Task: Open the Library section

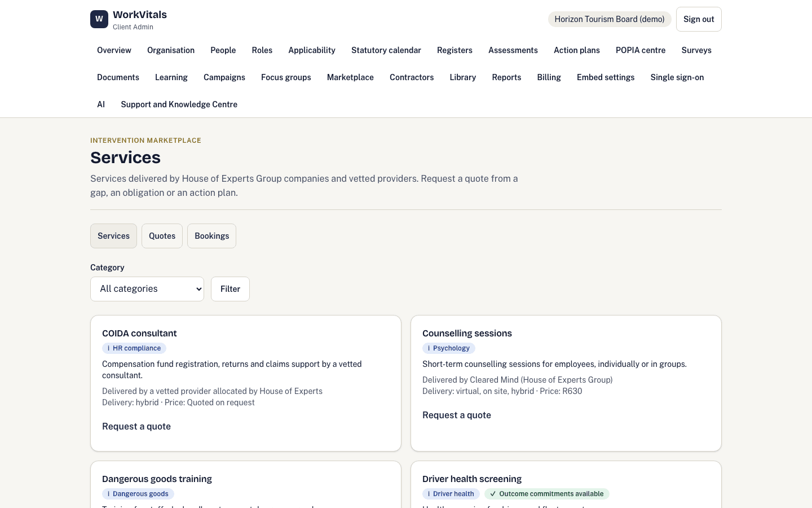Action: coord(463,77)
